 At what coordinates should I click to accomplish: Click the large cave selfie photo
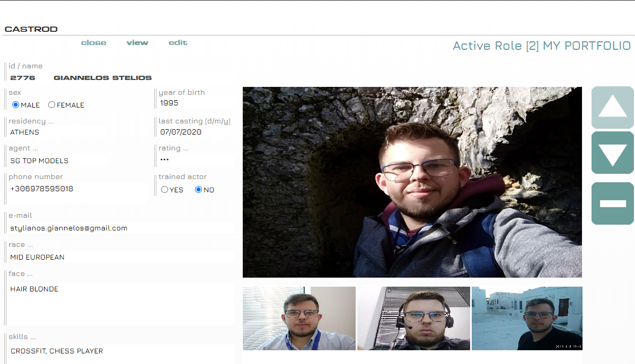pos(412,182)
